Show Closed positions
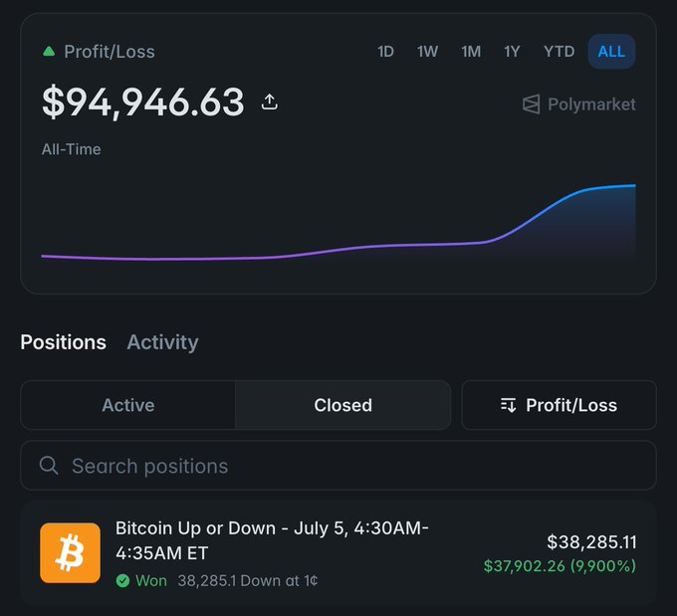Screen dimensions: 677x616 point(343,405)
